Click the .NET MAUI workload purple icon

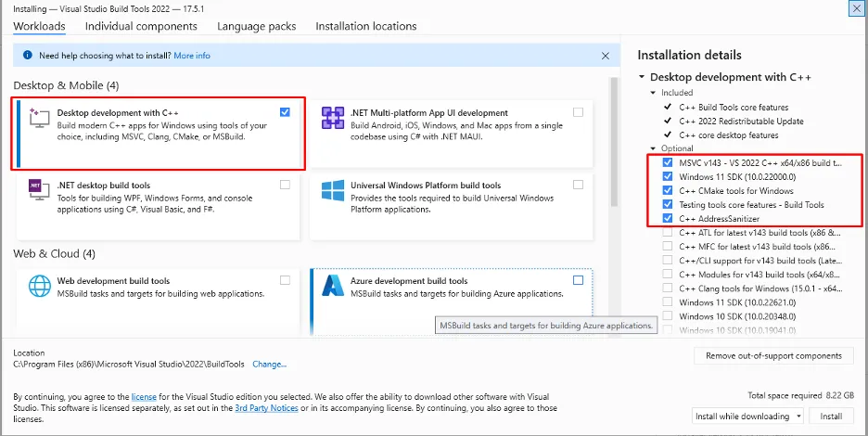(x=333, y=118)
